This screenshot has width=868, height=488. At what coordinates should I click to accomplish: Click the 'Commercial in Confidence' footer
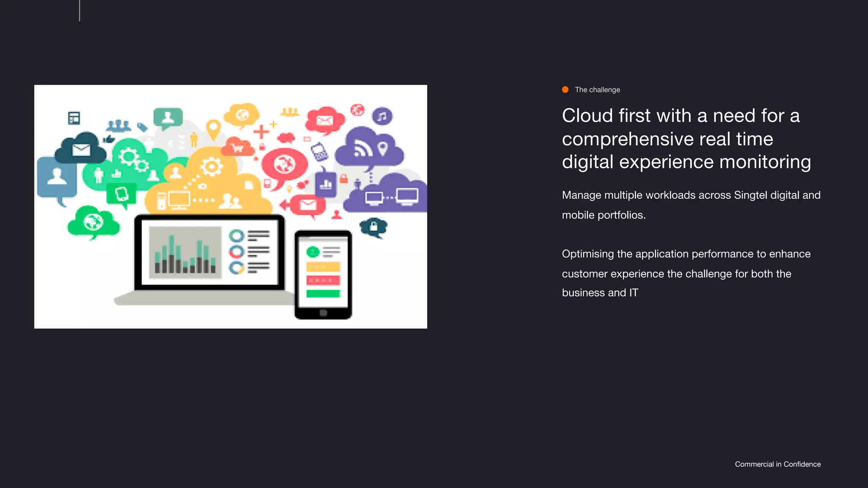pos(778,464)
